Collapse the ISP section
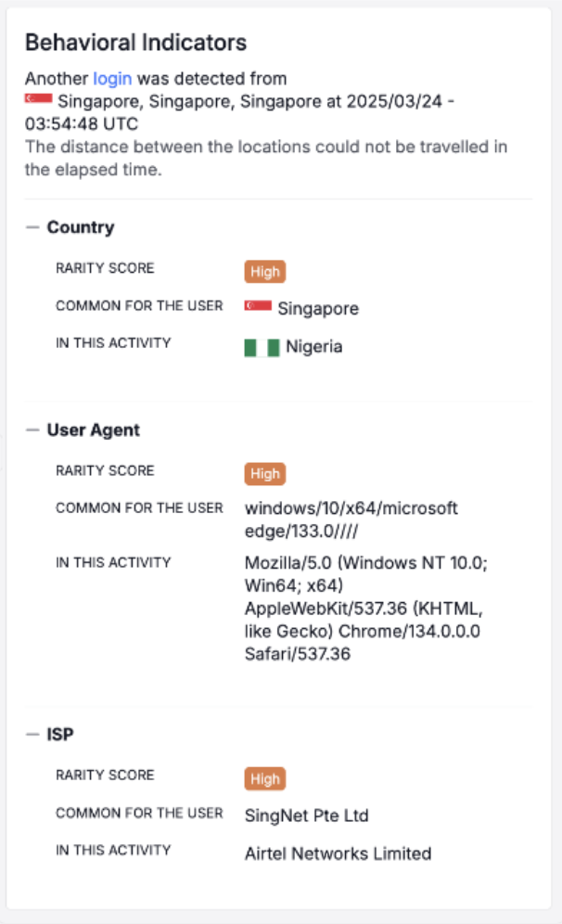562x924 pixels. (34, 734)
